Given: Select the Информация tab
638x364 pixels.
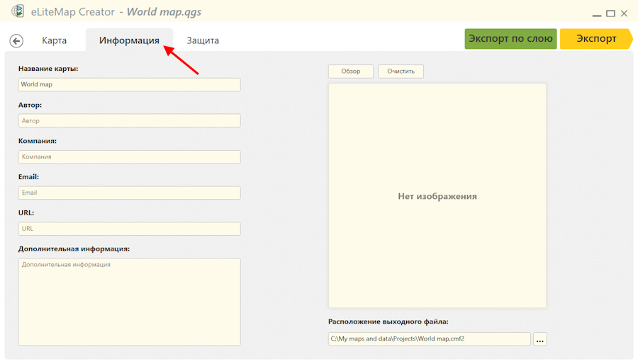Looking at the screenshot, I should click(129, 40).
